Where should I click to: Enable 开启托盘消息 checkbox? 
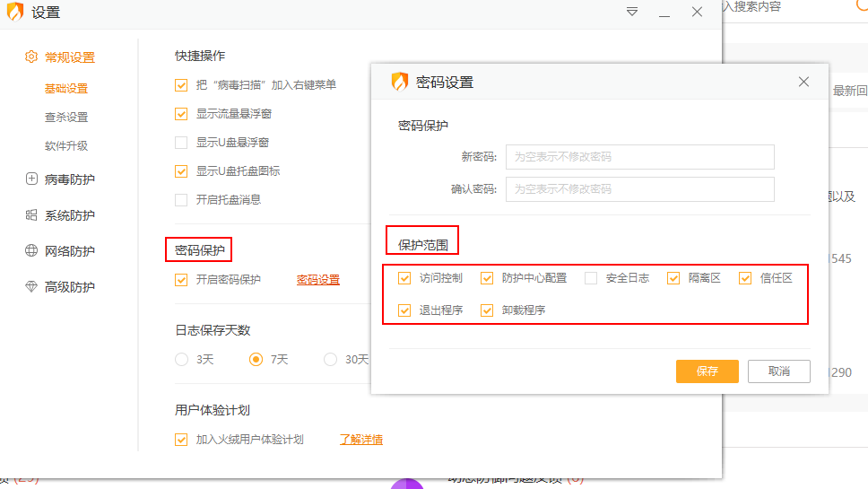[x=181, y=200]
